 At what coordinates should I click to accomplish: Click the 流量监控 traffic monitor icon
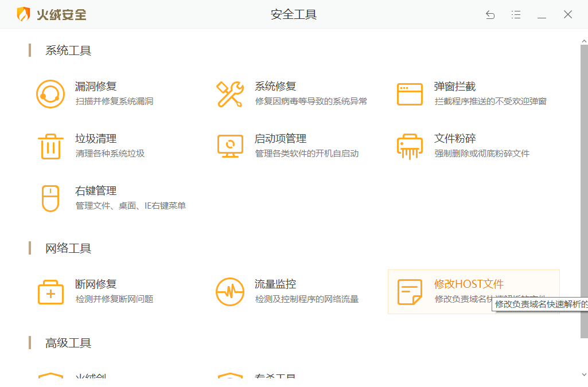coord(230,292)
